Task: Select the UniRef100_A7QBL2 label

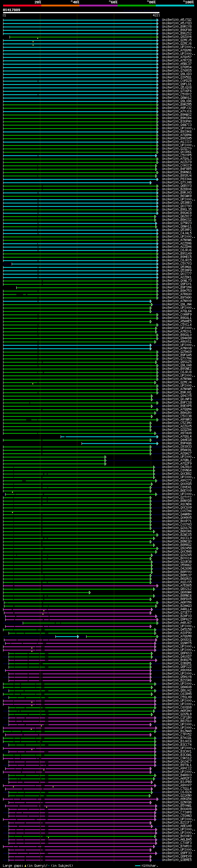Action: [x=177, y=460]
